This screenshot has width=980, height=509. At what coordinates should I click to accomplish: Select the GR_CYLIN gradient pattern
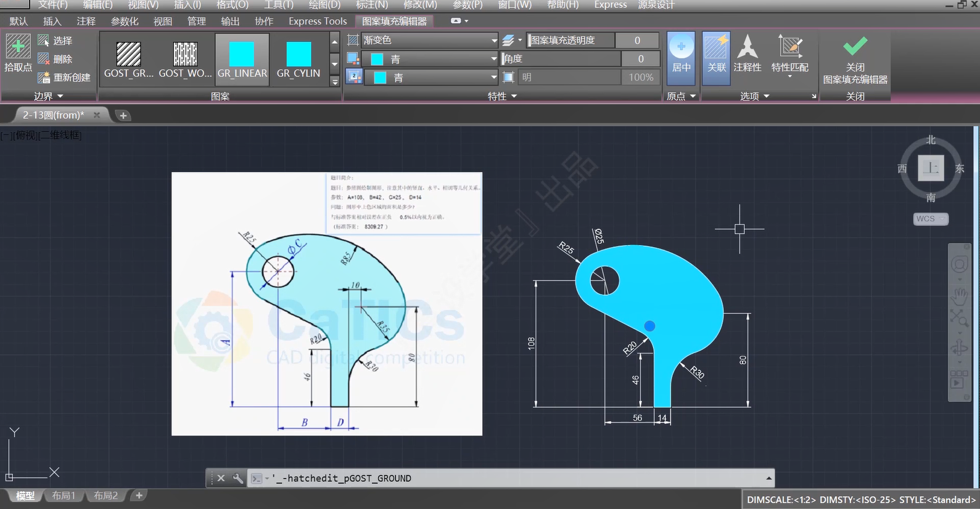tap(299, 60)
